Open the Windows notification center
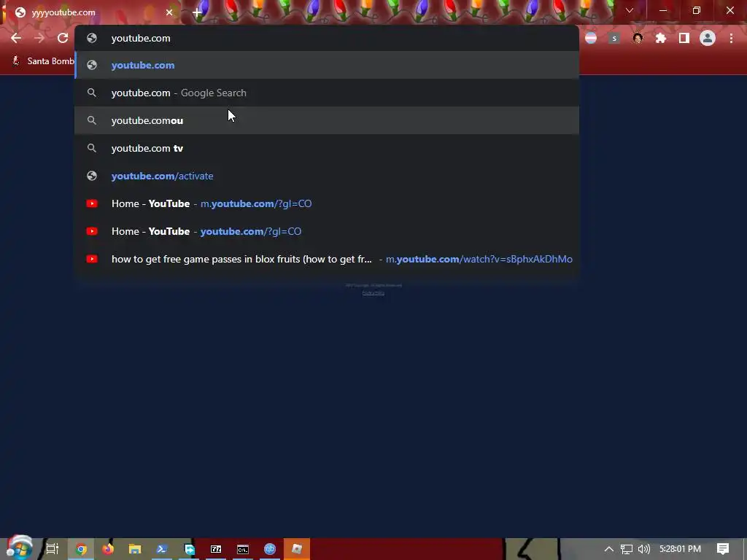747x560 pixels. coord(723,549)
